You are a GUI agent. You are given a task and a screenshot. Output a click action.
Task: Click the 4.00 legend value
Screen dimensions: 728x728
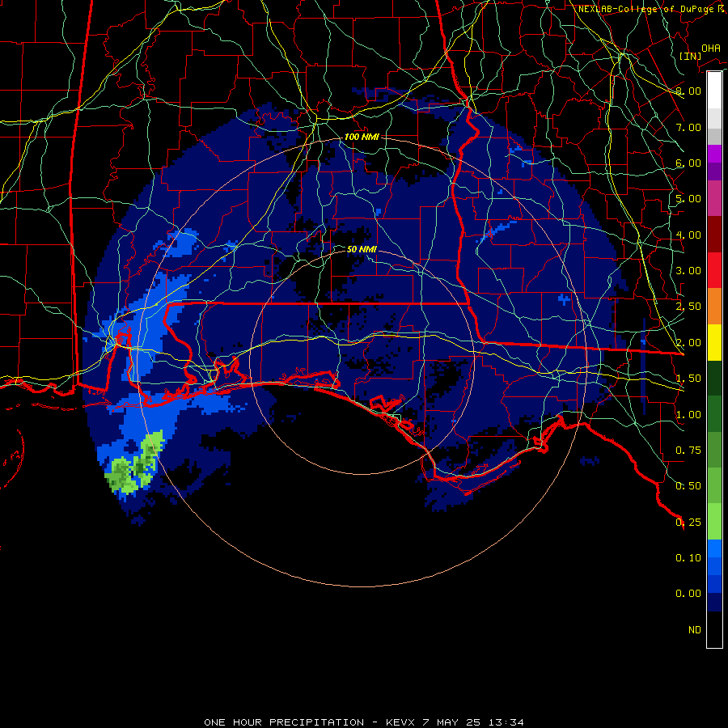point(688,235)
